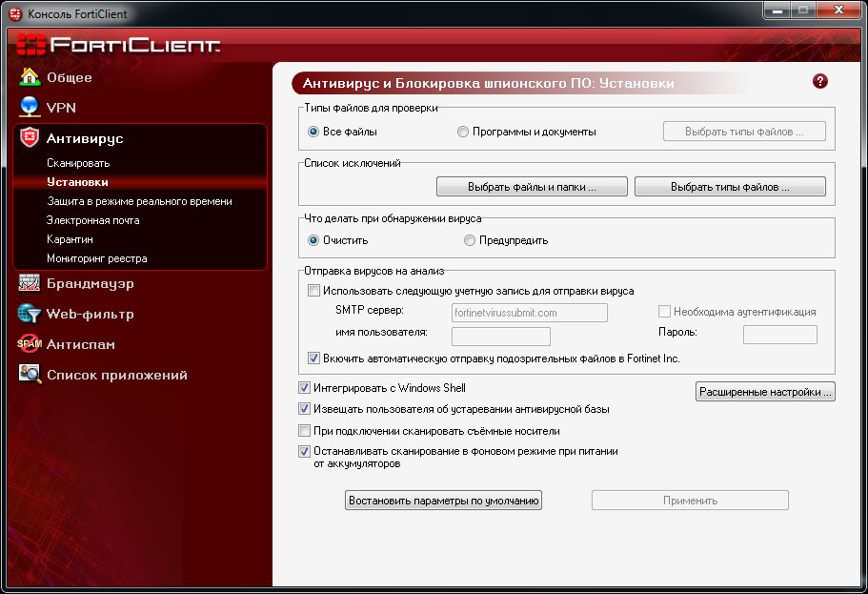
Task: Open help via red question mark icon
Action: (819, 81)
